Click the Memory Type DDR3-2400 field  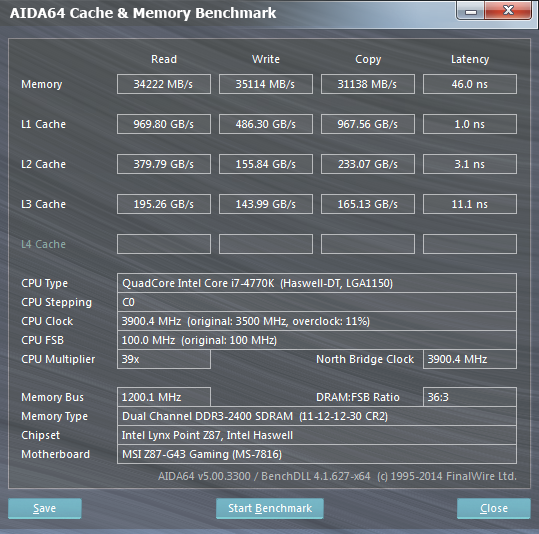[x=317, y=416]
